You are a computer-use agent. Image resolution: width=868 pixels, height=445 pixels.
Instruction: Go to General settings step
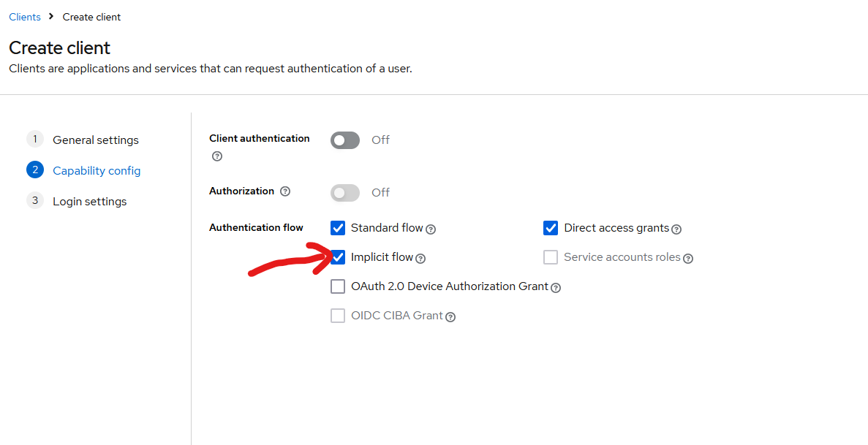tap(95, 140)
